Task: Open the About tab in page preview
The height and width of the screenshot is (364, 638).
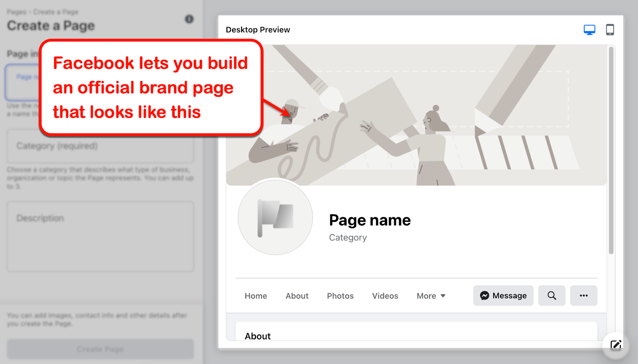Action: coord(297,296)
